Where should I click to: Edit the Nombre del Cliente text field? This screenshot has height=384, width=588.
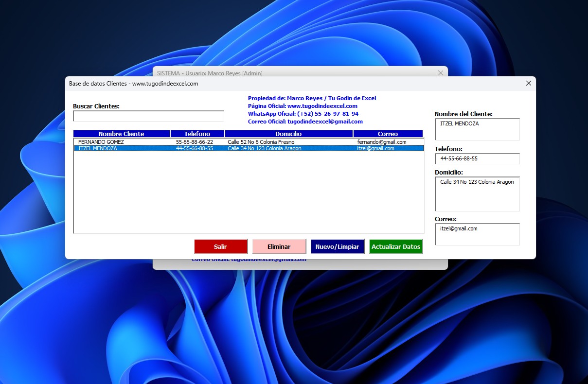(477, 129)
